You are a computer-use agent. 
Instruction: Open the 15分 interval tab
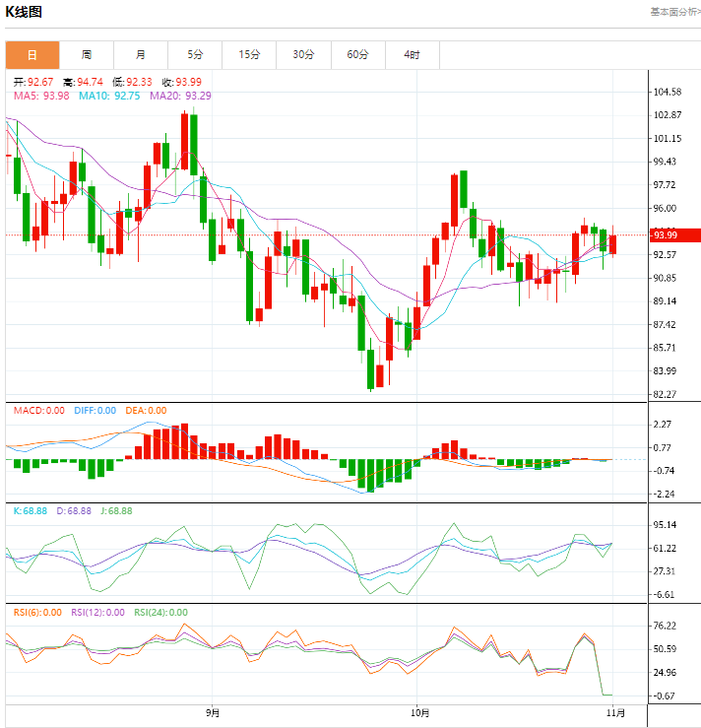249,55
